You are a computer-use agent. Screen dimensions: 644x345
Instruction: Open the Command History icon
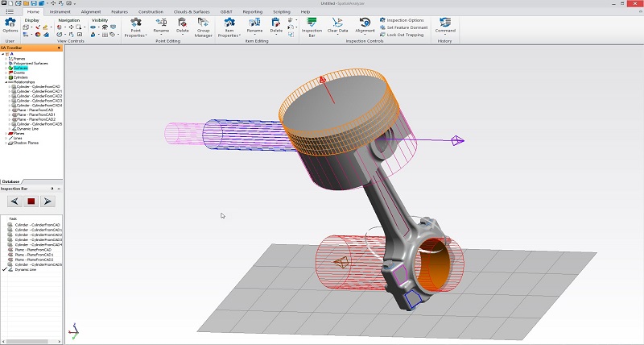click(445, 25)
